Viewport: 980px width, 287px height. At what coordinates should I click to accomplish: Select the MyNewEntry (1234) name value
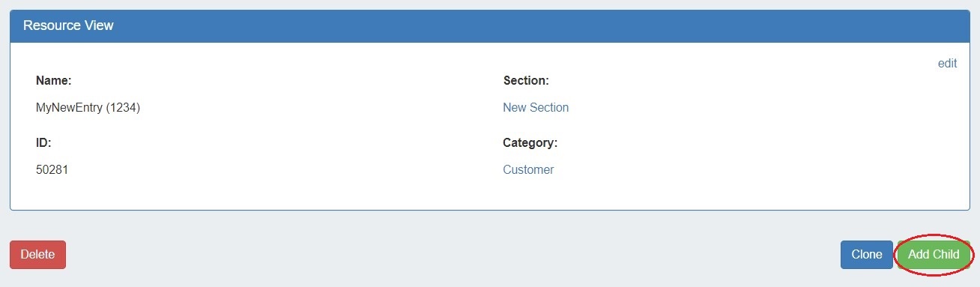pyautogui.click(x=88, y=107)
